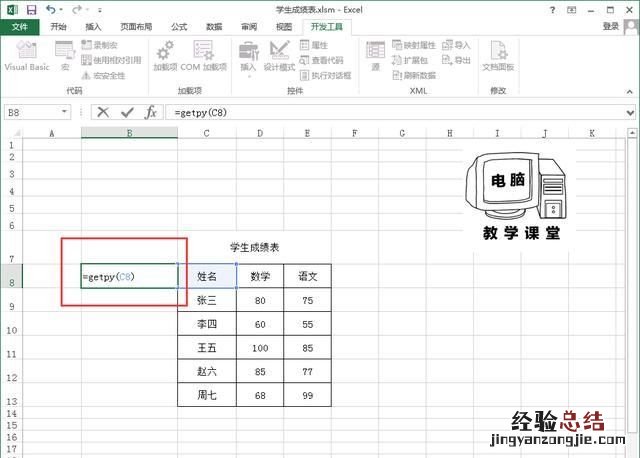This screenshot has height=458, width=640.
Task: Switch to the 公式 (Formulas) tab
Action: (179, 27)
